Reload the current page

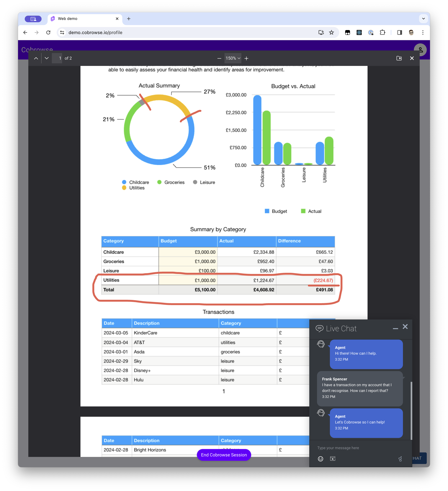[48, 32]
